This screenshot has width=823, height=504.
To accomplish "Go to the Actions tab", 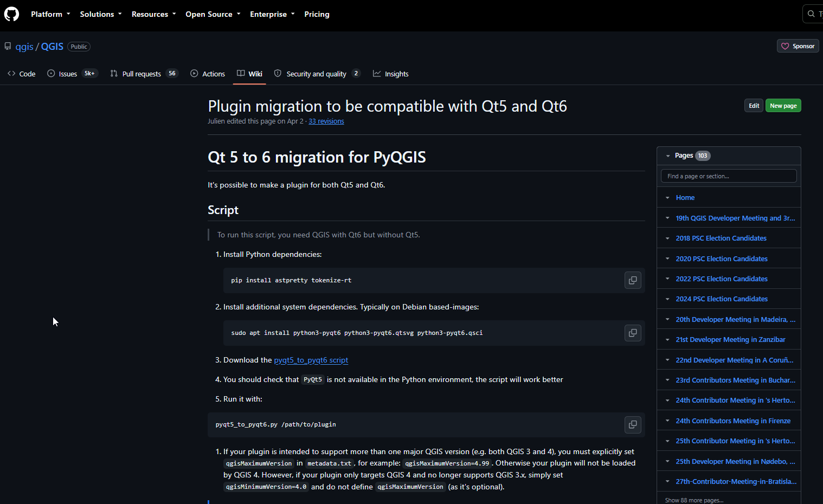I will coord(208,74).
